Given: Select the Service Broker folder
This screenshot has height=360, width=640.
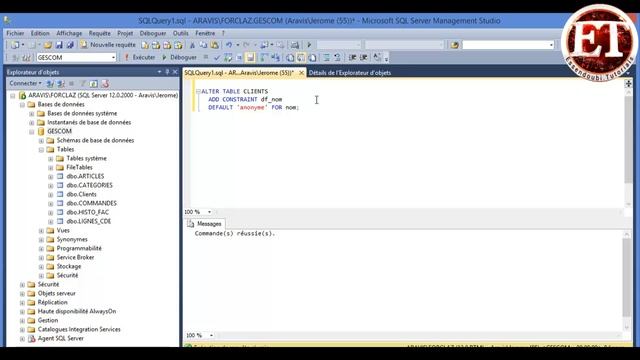Looking at the screenshot, I should pos(75,257).
